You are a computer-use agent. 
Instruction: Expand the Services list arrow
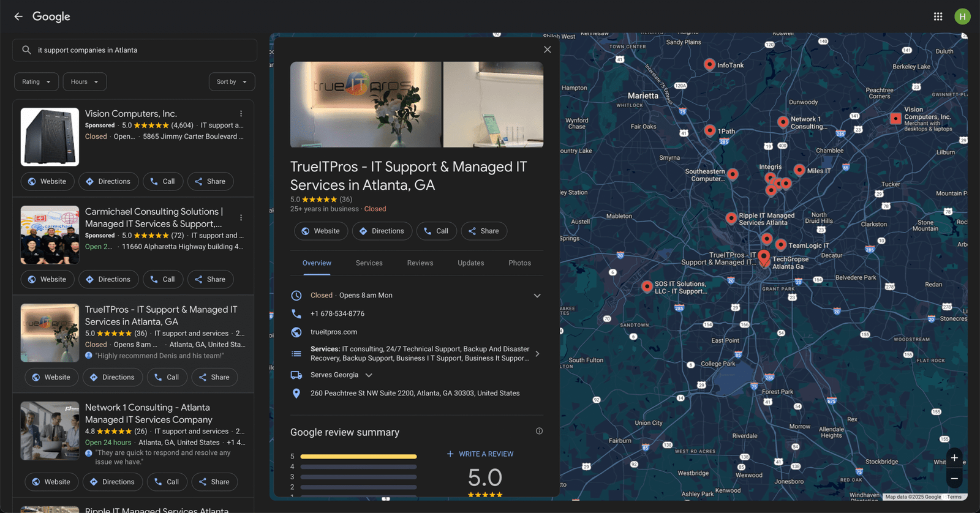point(537,354)
